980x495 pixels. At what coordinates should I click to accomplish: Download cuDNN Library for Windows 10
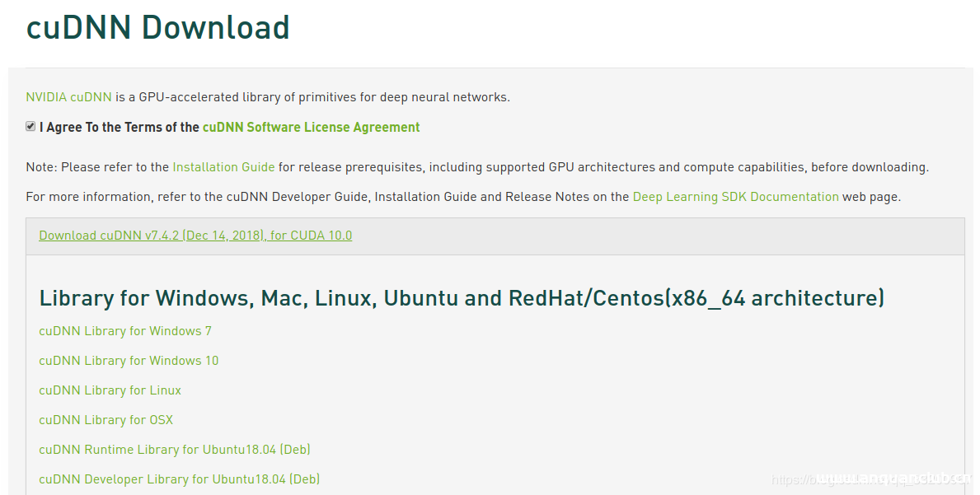[x=128, y=360]
